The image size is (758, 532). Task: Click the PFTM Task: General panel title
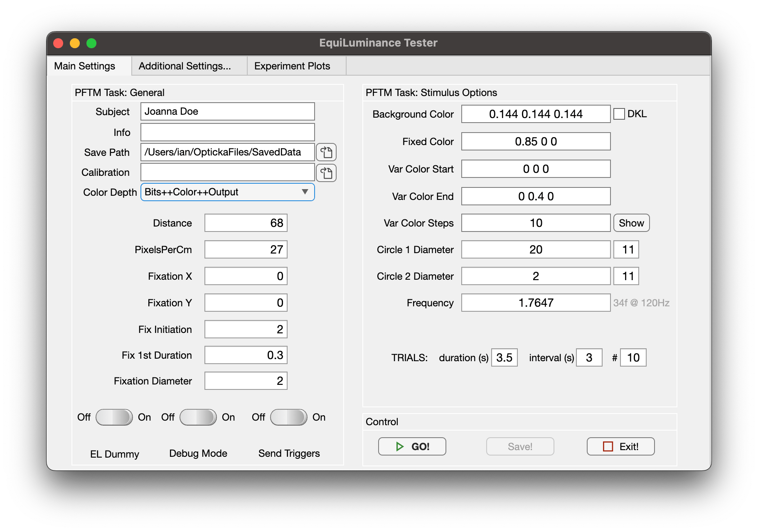coord(120,93)
